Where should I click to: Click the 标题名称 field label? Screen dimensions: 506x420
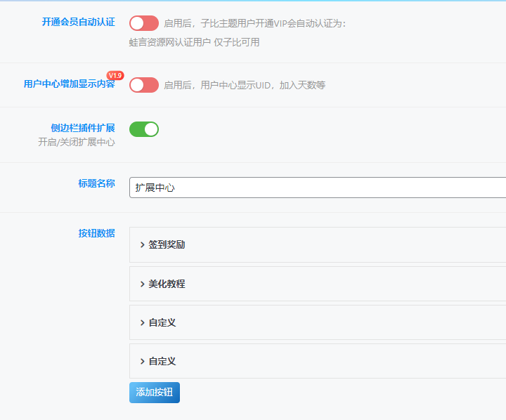[96, 183]
